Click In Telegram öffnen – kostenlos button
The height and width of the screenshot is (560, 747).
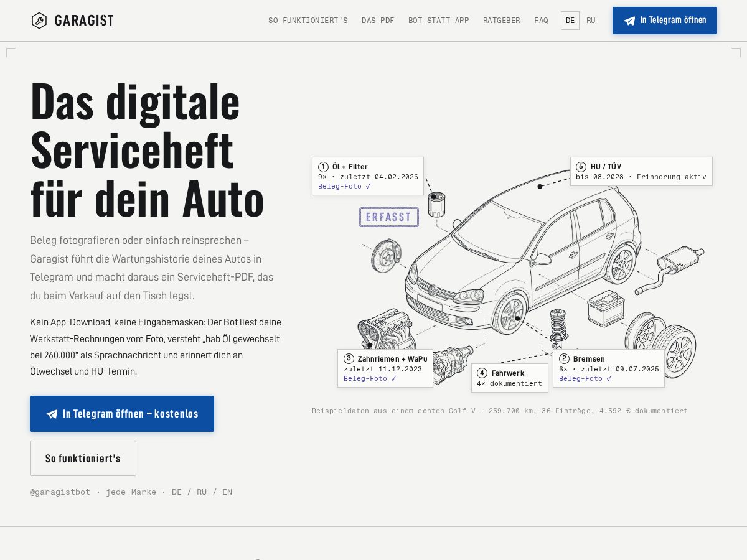click(122, 414)
